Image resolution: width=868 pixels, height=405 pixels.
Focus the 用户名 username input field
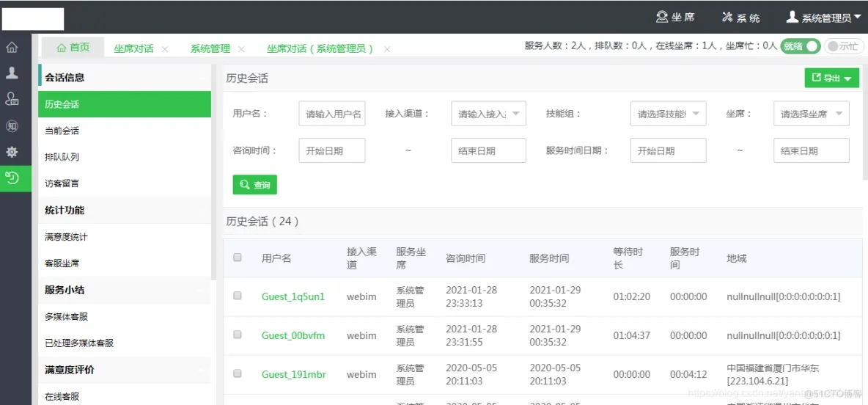point(331,114)
